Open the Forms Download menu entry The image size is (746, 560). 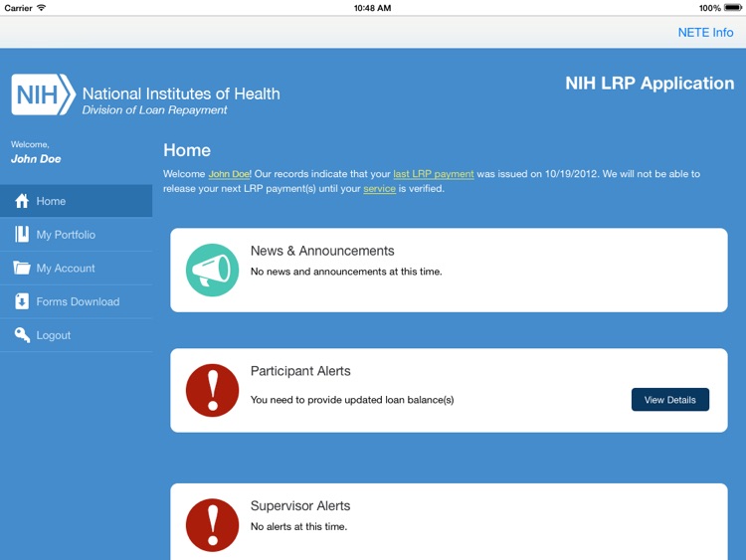coord(77,301)
